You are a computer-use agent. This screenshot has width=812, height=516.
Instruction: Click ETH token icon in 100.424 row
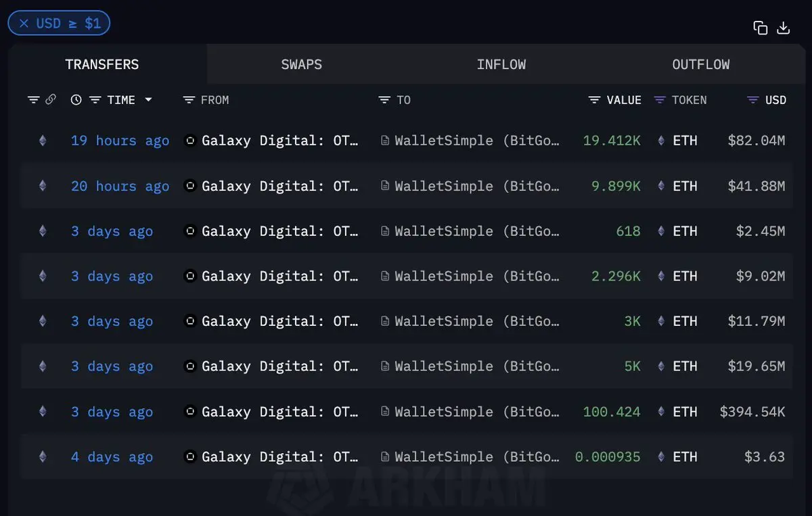661,411
